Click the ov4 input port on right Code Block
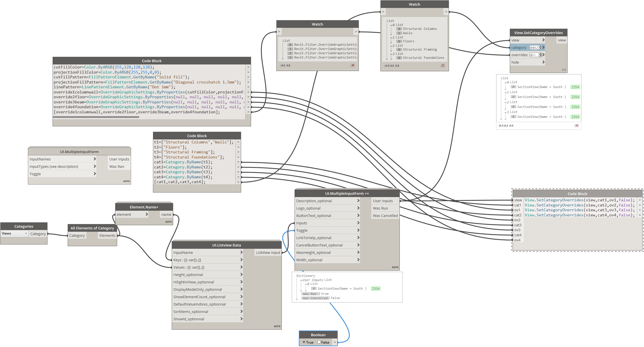Image resolution: width=644 pixels, height=347 pixels. (x=517, y=240)
